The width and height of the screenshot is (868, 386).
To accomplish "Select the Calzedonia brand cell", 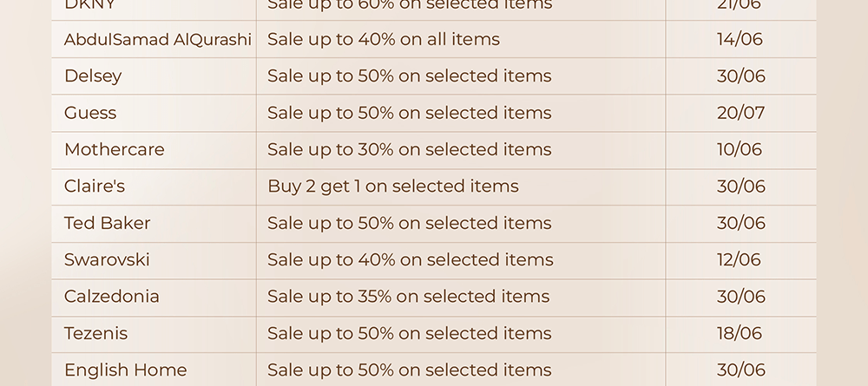I will click(154, 297).
